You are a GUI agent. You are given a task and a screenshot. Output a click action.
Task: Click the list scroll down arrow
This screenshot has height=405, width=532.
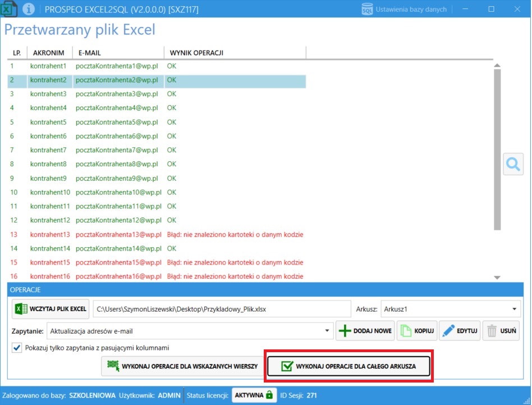point(497,277)
